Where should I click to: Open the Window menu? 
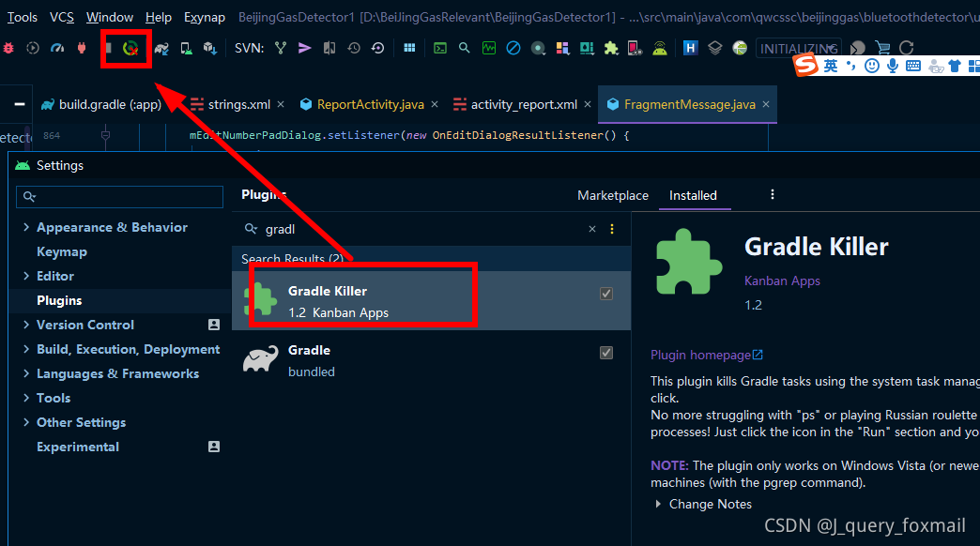point(110,18)
